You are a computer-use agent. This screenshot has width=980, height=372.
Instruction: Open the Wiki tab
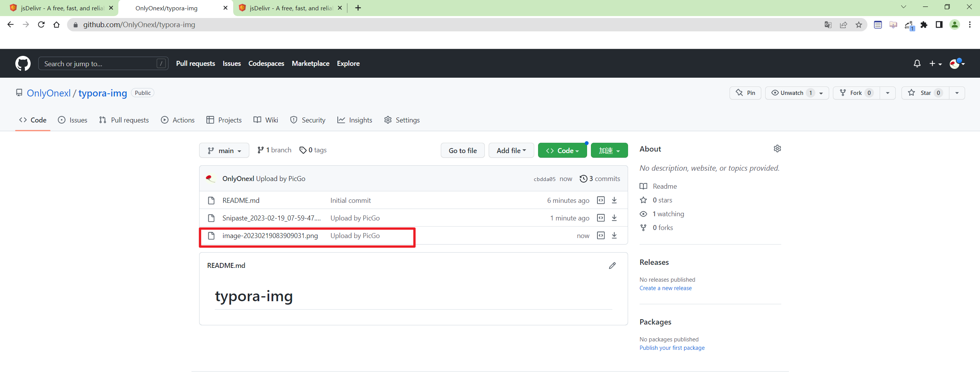(x=266, y=120)
